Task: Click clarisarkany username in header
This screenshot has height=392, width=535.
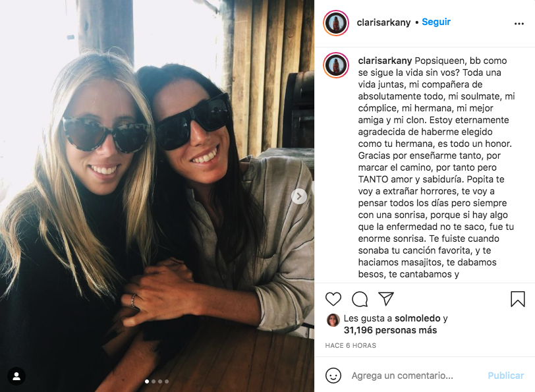Action: pos(384,22)
